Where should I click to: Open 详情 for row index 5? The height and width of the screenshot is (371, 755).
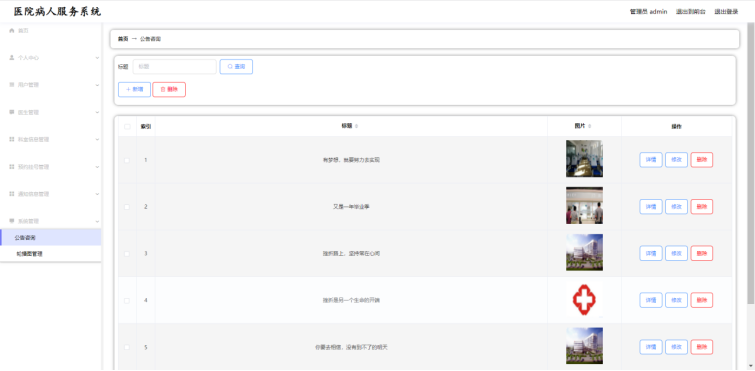click(x=651, y=347)
